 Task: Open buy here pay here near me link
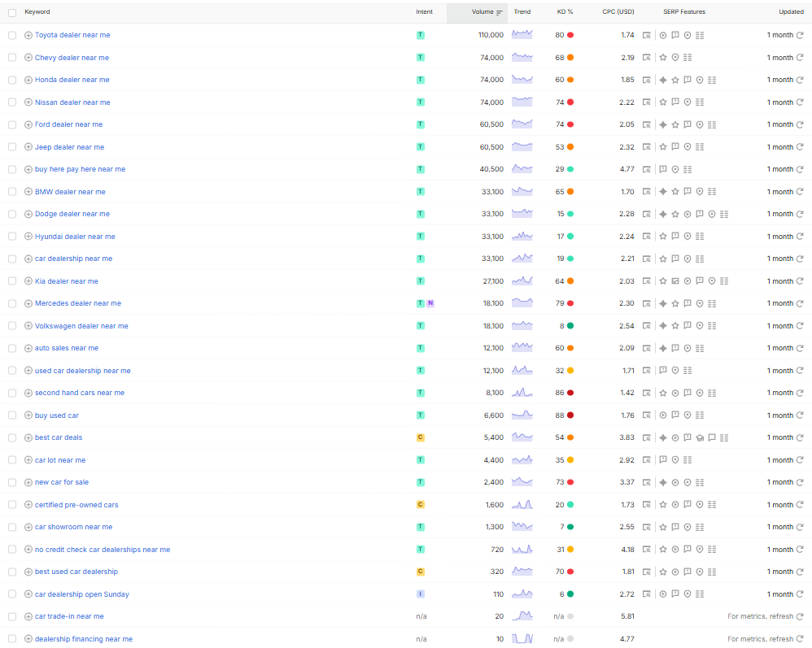click(81, 169)
